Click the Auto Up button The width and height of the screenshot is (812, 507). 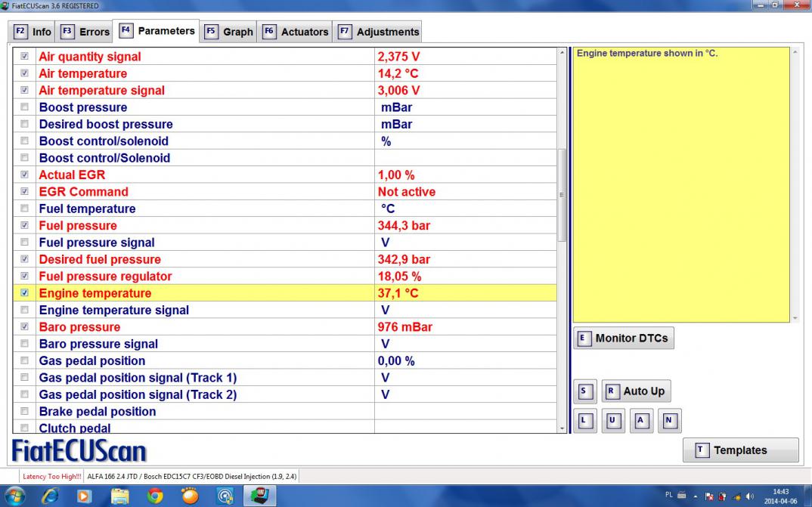click(636, 391)
